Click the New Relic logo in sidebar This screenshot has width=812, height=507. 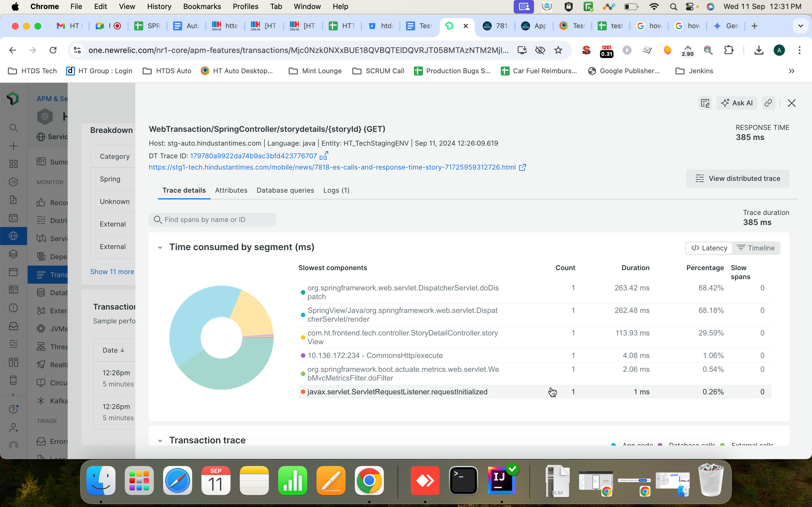13,99
